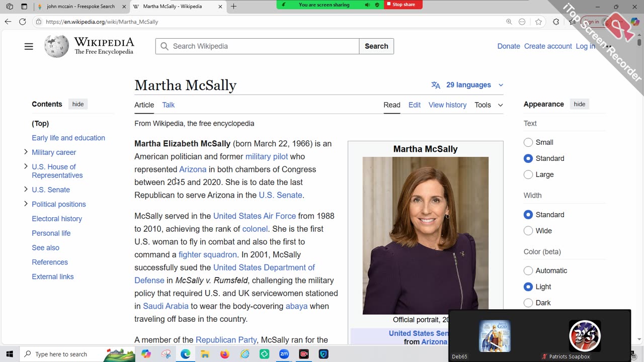Select Small text size
This screenshot has width=644, height=362.
click(x=528, y=142)
